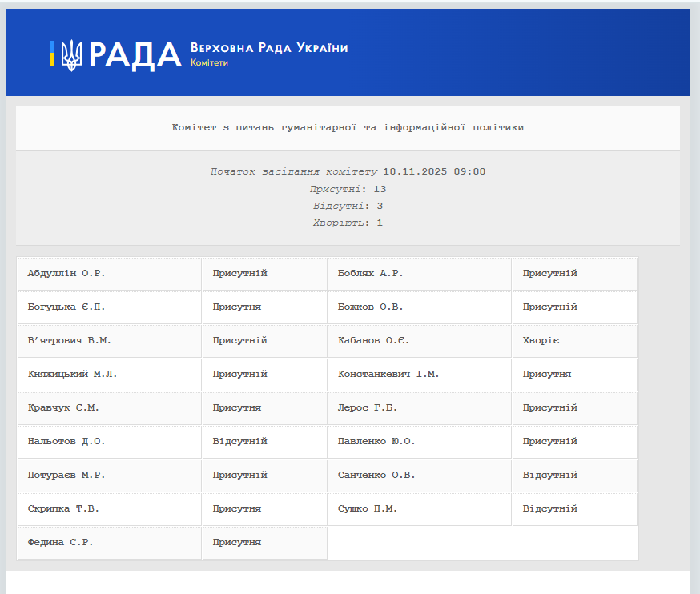Viewport: 700px width, 594px height.
Task: Select the name Боблях А.Р.
Action: click(x=370, y=273)
